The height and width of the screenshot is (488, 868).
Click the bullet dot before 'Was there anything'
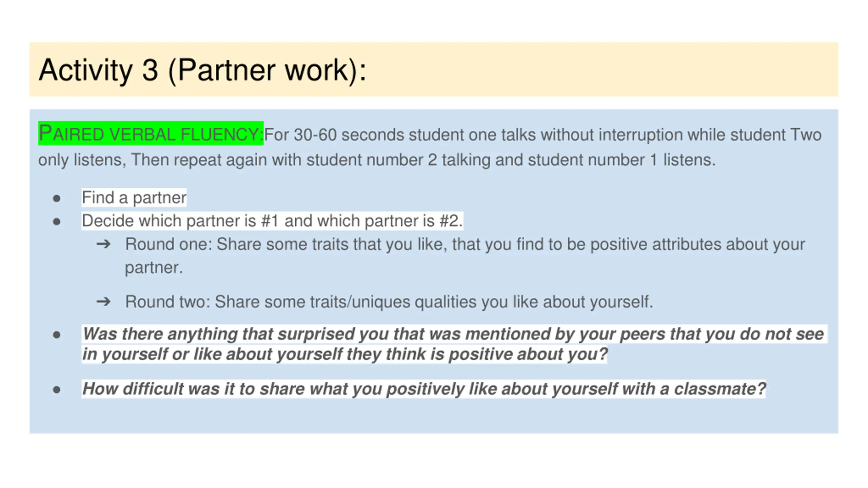click(x=57, y=335)
